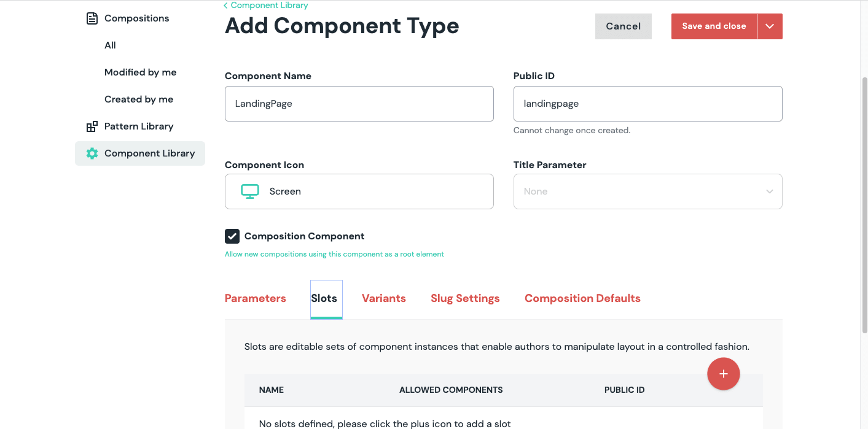Add a slot with the red plus button
This screenshot has width=868, height=429.
[724, 374]
